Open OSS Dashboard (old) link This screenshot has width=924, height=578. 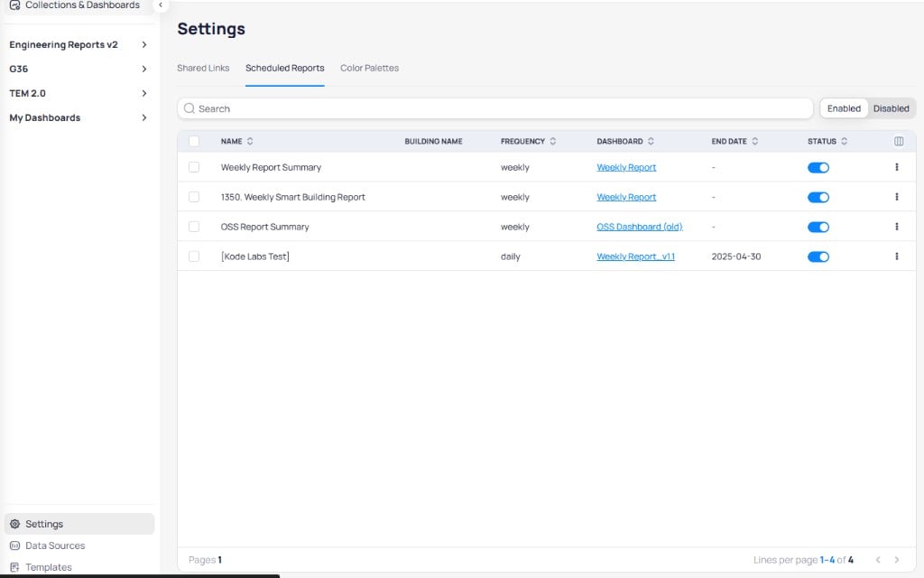640,227
